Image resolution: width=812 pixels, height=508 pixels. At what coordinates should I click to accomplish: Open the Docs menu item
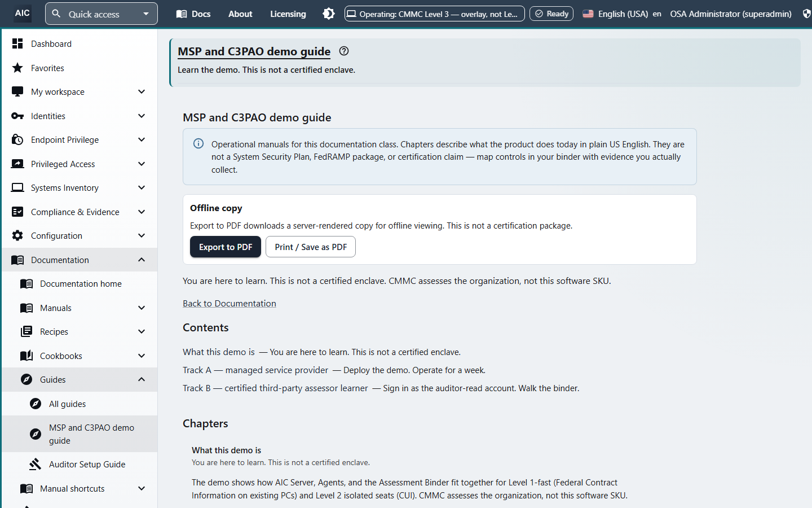click(193, 14)
